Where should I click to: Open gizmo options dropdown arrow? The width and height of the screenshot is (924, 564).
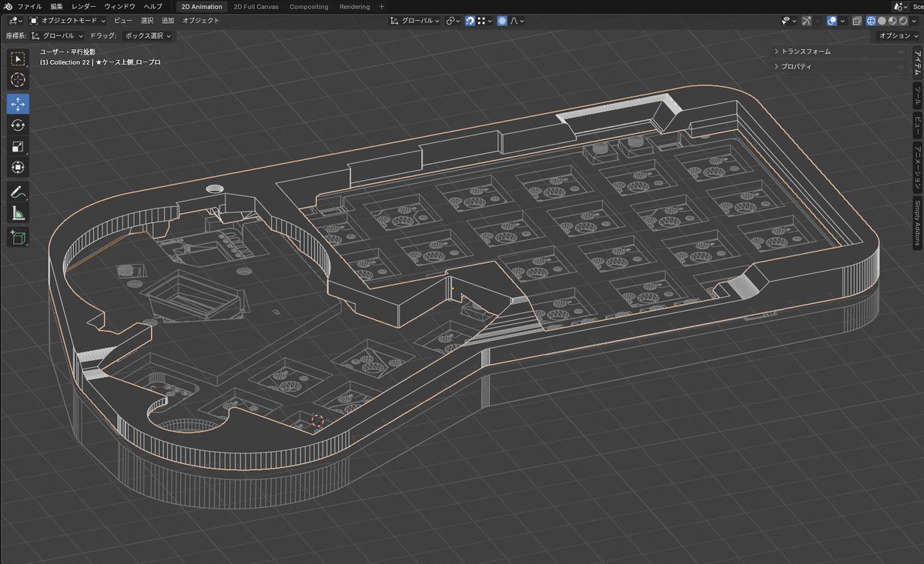pyautogui.click(x=817, y=21)
